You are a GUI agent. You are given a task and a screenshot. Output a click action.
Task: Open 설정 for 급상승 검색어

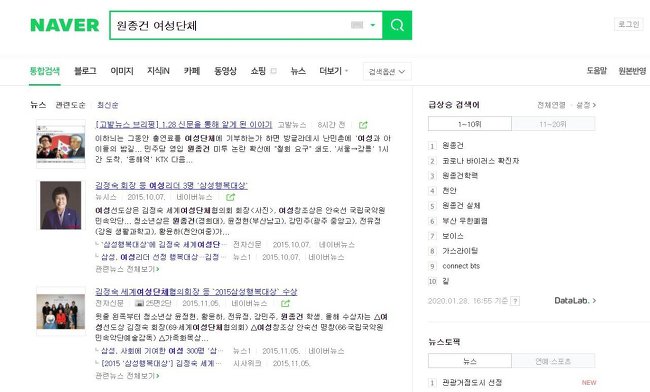pos(586,105)
